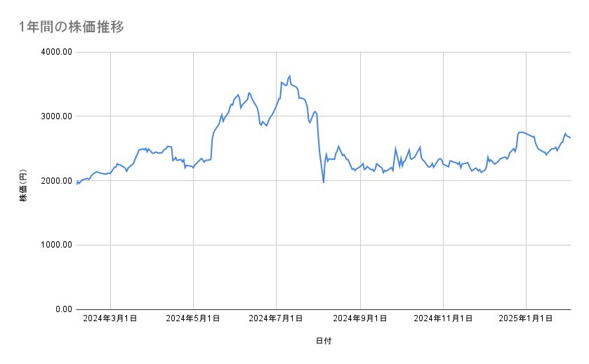The image size is (589, 364).
Task: Click the line's peak near 2025年1月1日
Action: coord(520,132)
